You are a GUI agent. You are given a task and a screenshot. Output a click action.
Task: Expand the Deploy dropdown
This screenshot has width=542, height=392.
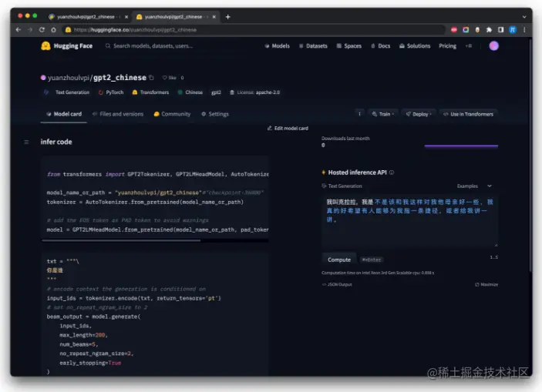click(x=418, y=114)
